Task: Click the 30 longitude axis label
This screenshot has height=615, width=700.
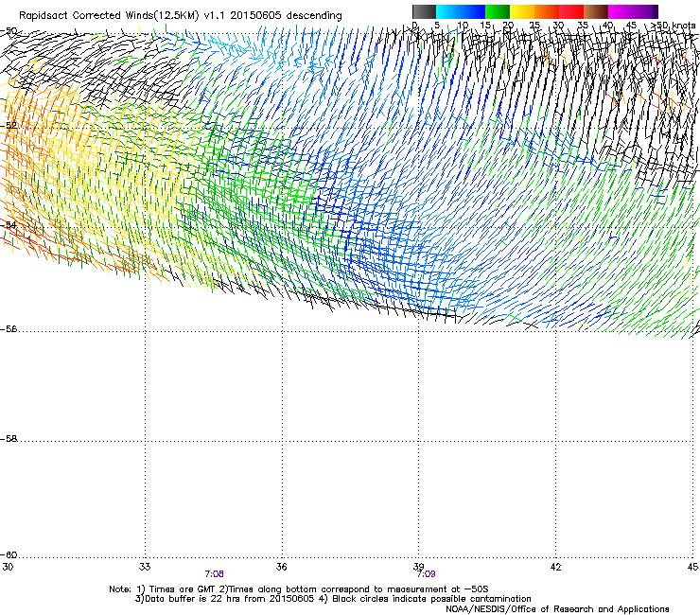Action: [x=8, y=567]
